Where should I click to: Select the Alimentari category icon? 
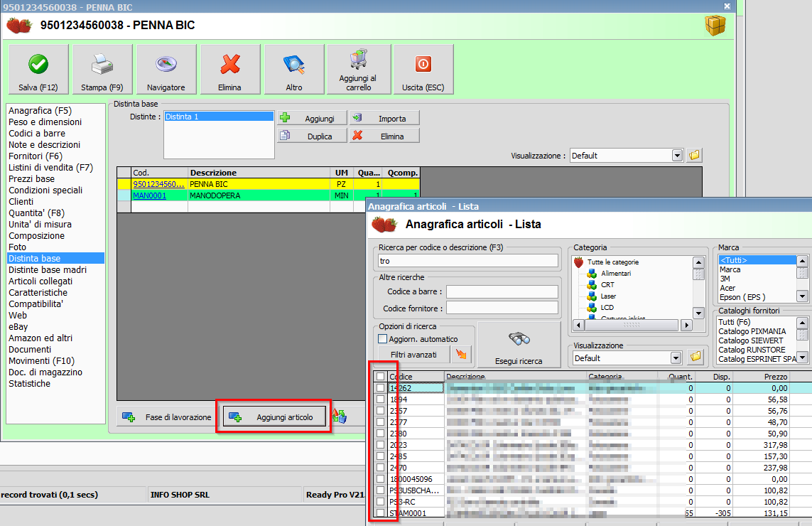[x=592, y=273]
